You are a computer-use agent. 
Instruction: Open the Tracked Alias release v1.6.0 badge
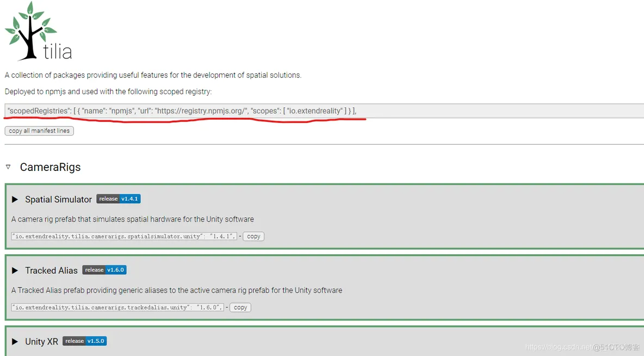104,270
